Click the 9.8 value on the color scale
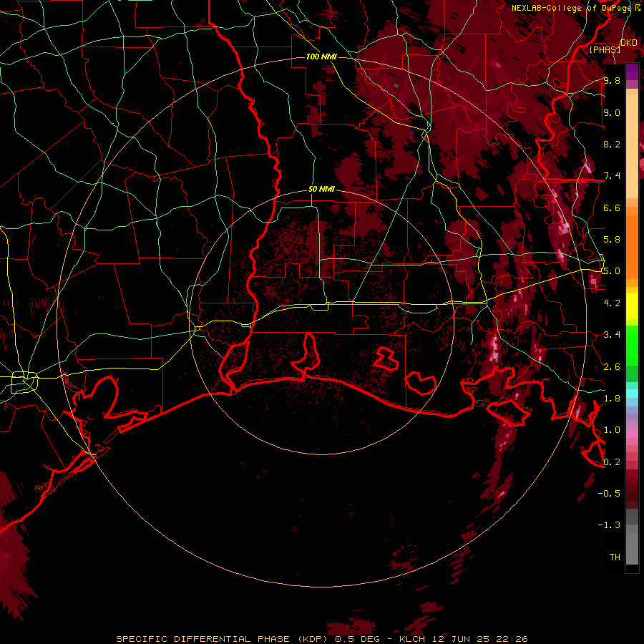 612,80
